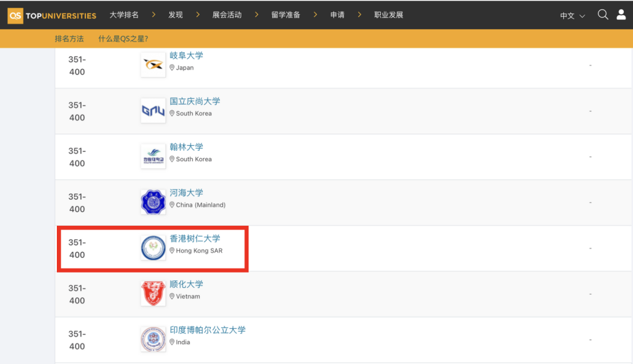Click the location pin beside Japan
This screenshot has height=364, width=633.
point(172,68)
